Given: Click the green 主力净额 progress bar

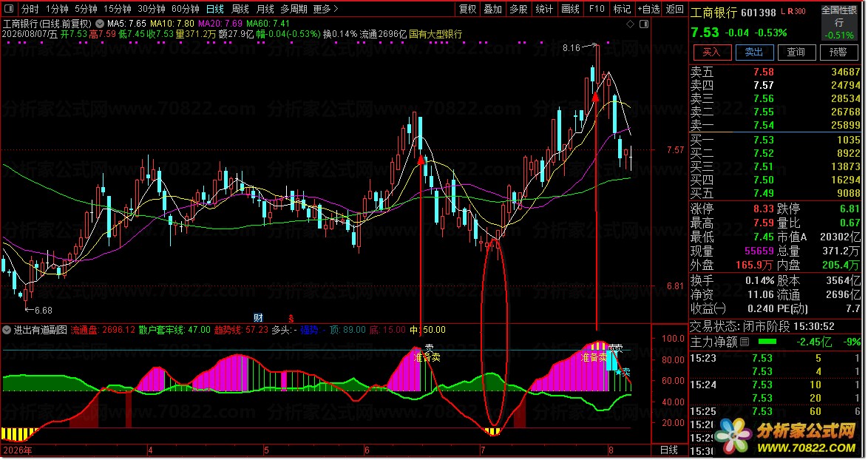Looking at the screenshot, I should point(767,342).
